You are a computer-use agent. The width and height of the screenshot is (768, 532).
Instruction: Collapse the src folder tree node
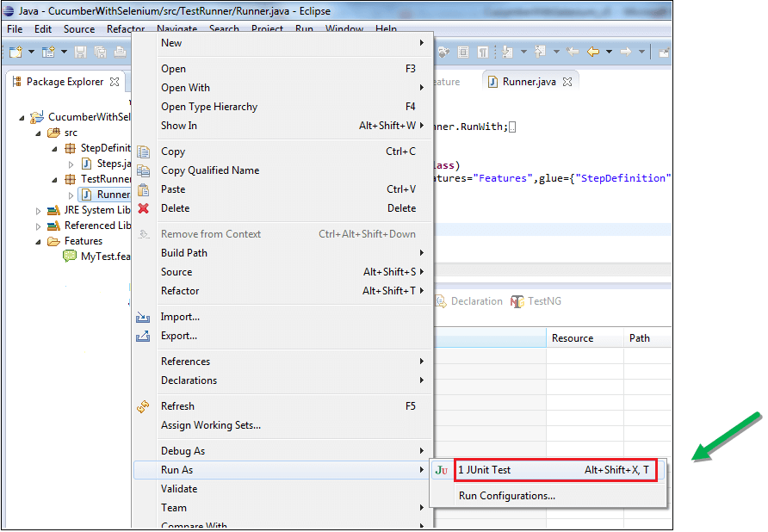[39, 133]
